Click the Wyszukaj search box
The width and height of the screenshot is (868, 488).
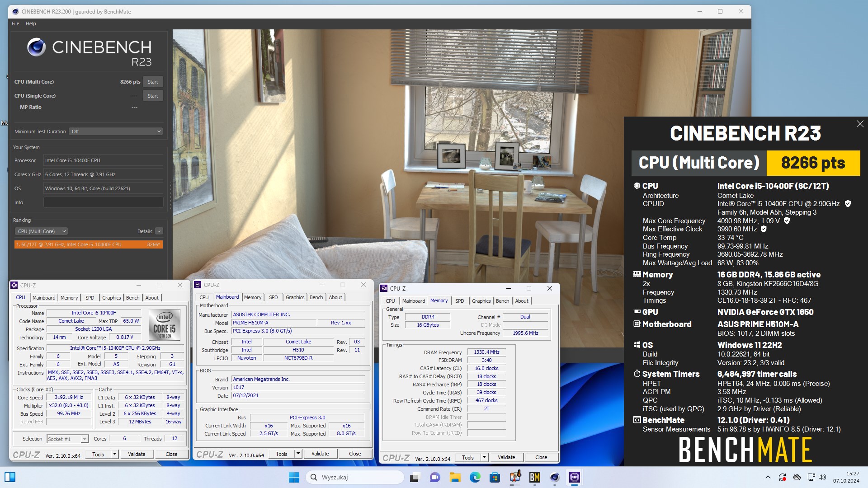pos(355,477)
